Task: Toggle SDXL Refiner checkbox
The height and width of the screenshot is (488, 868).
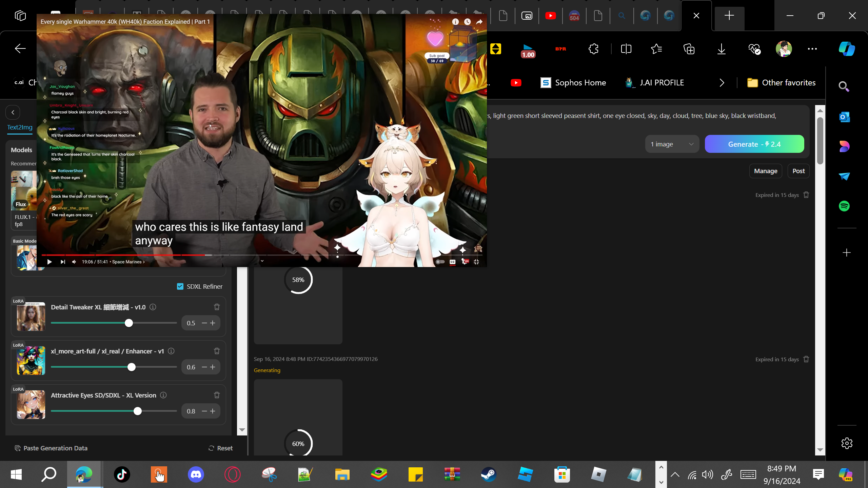Action: pos(180,286)
